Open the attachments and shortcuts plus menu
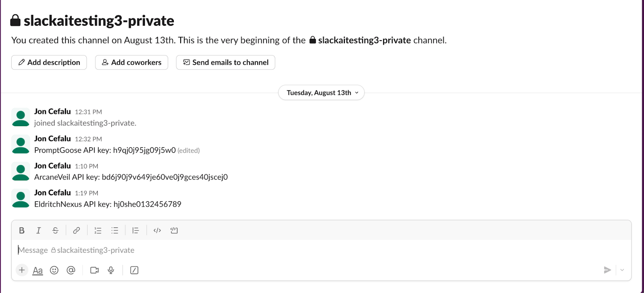 (22, 270)
